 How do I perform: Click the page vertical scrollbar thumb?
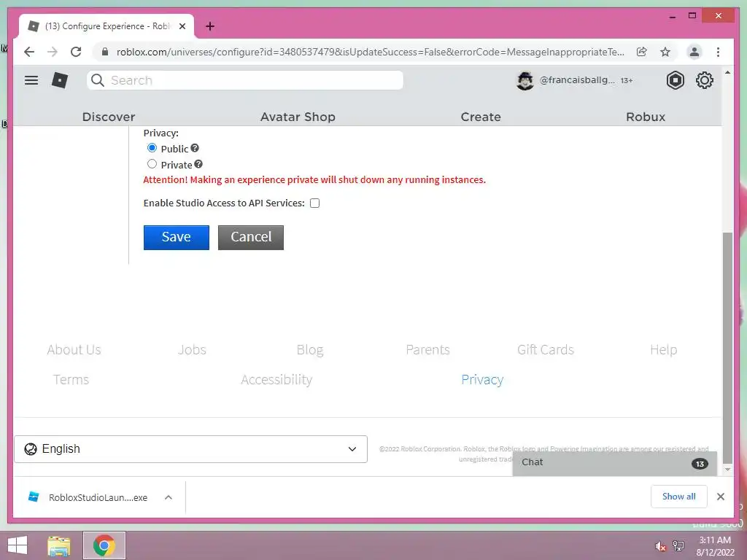[727, 348]
